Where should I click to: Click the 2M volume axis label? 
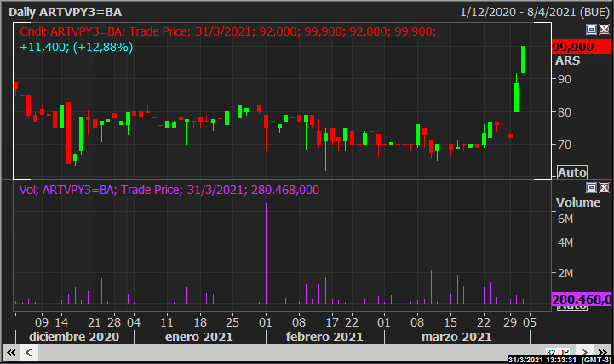[565, 273]
